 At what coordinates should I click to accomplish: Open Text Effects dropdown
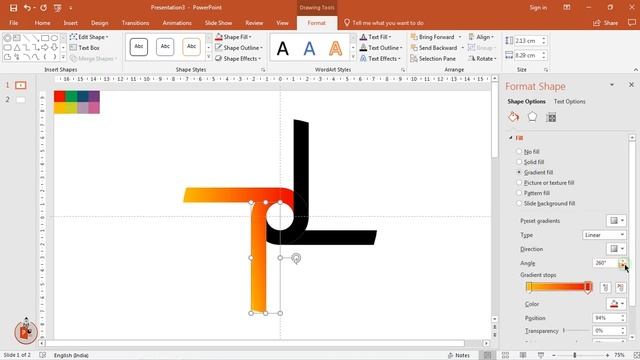[380, 58]
